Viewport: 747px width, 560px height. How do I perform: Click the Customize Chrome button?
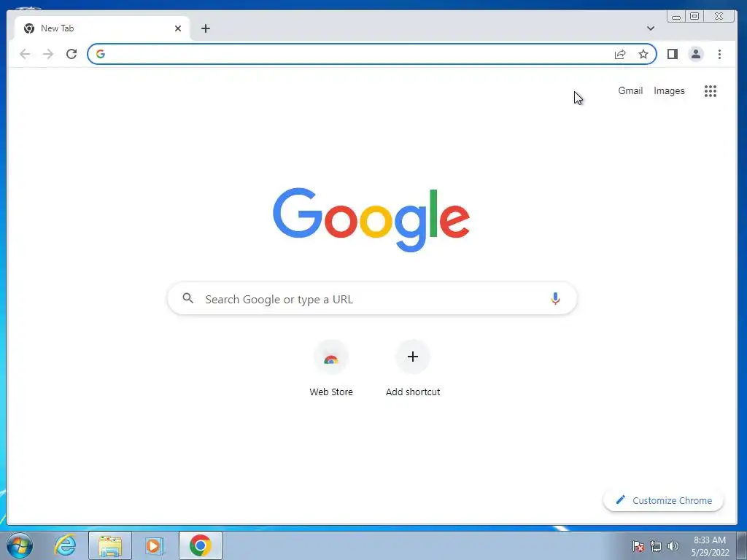663,500
